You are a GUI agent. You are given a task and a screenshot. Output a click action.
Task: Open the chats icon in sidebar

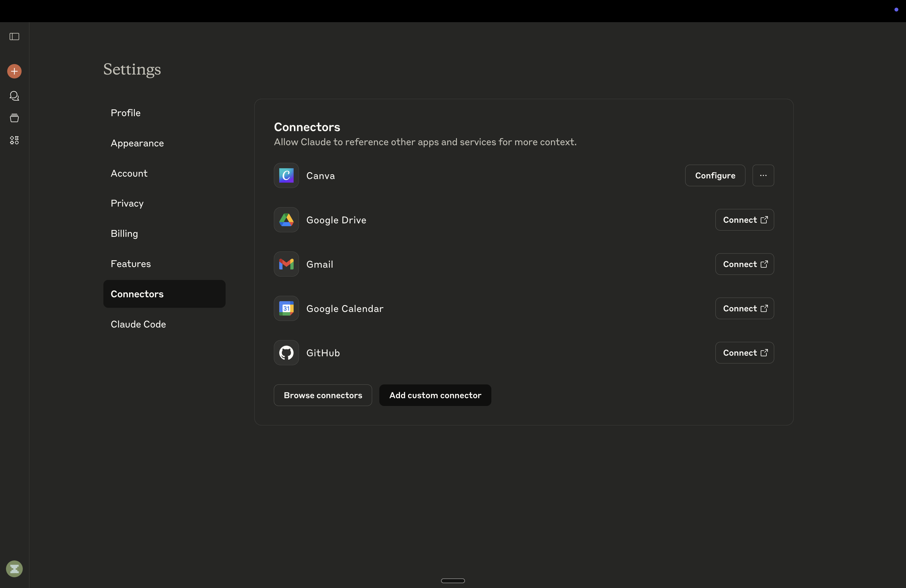point(14,96)
